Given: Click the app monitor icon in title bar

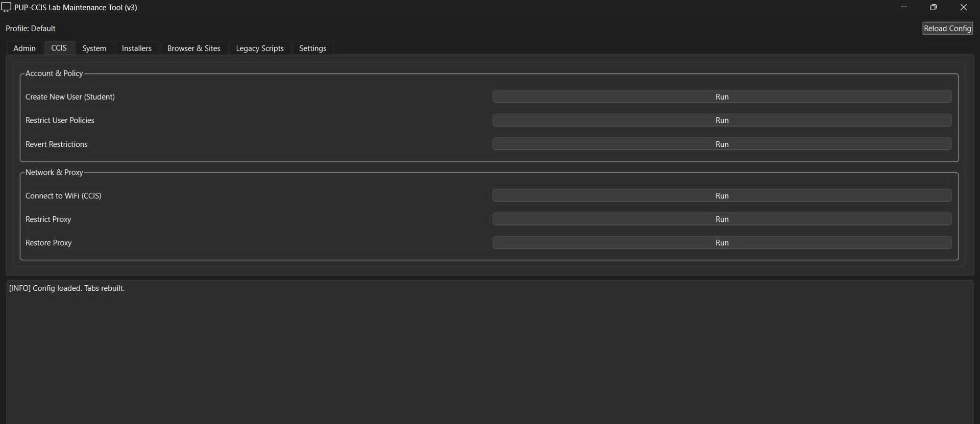Looking at the screenshot, I should tap(6, 7).
